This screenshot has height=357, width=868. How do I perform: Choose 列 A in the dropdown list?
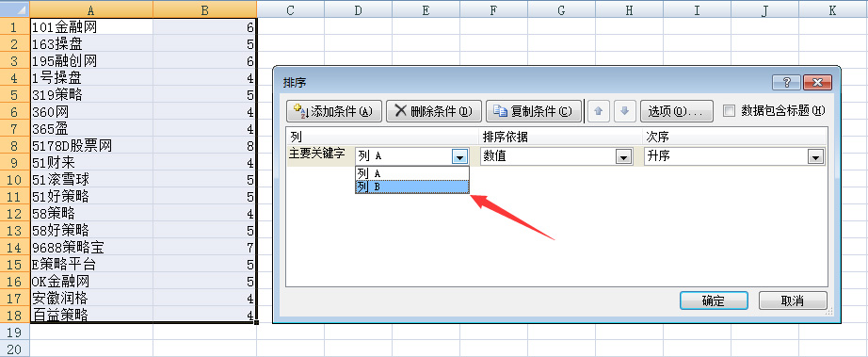411,173
